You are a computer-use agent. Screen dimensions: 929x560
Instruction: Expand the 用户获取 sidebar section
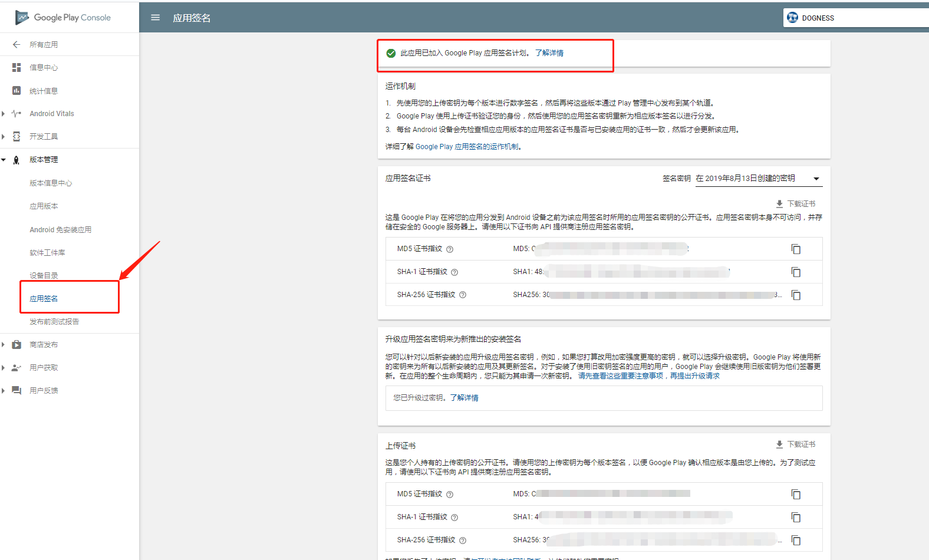[4, 368]
